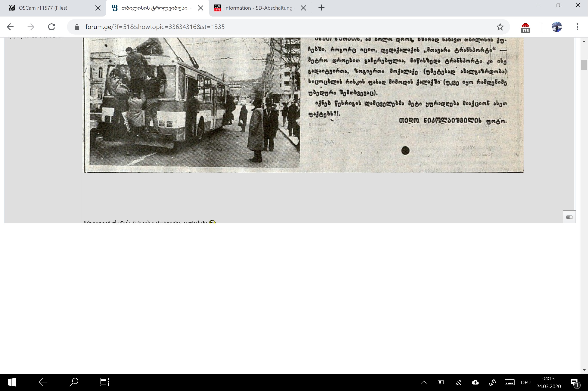Image resolution: width=588 pixels, height=391 pixels.
Task: Open Windows taskbar search
Action: pyautogui.click(x=74, y=382)
